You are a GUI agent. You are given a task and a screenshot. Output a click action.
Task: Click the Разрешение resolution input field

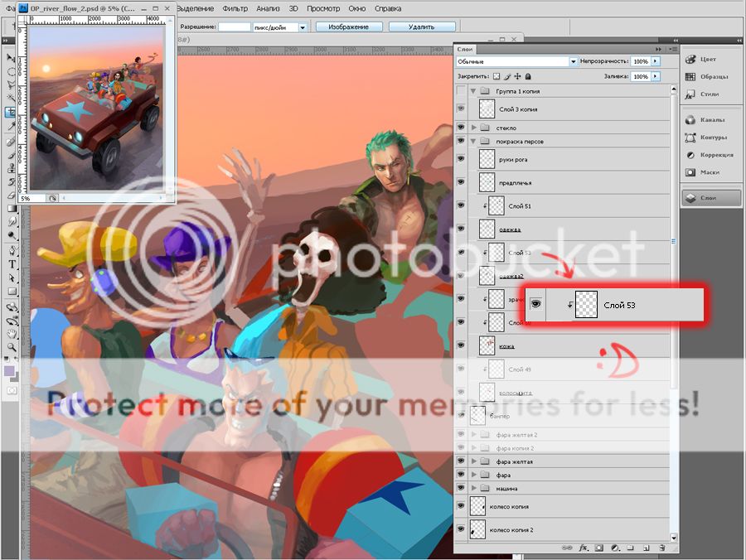pyautogui.click(x=234, y=27)
